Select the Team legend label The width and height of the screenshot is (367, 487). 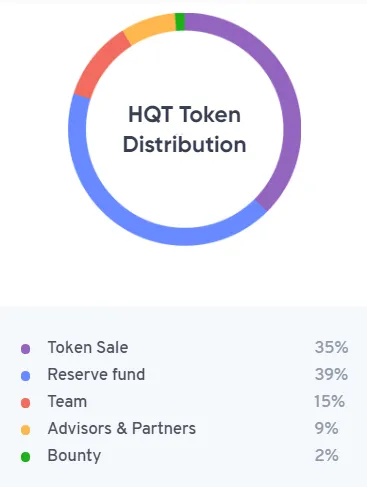(x=67, y=401)
